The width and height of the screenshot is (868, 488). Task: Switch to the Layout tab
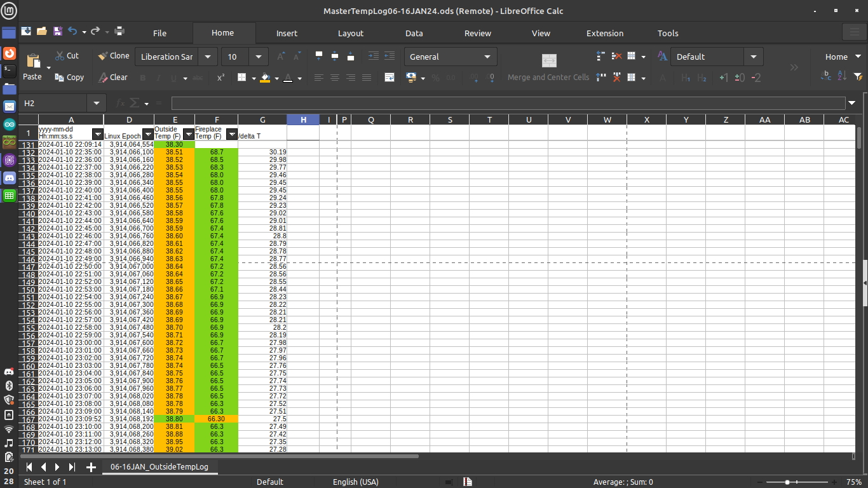351,33
